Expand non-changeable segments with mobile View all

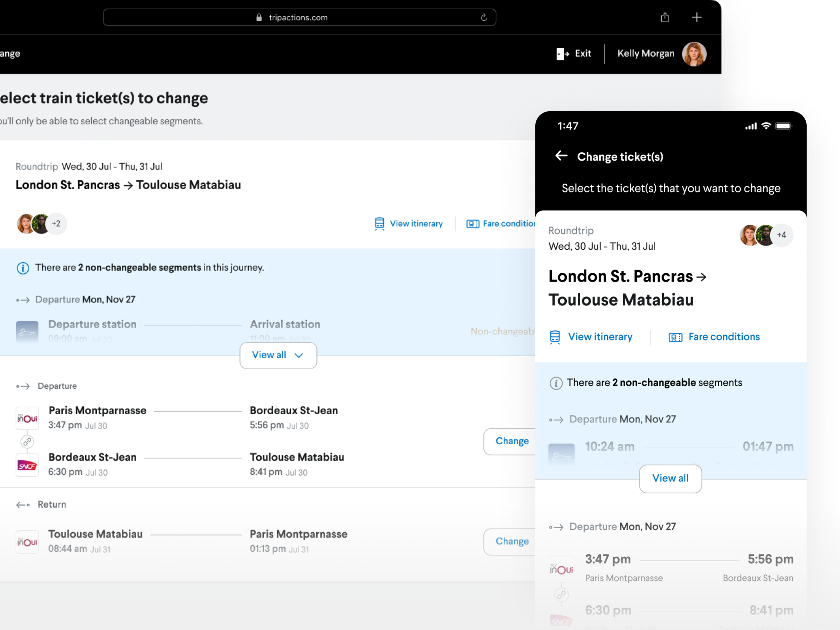670,479
